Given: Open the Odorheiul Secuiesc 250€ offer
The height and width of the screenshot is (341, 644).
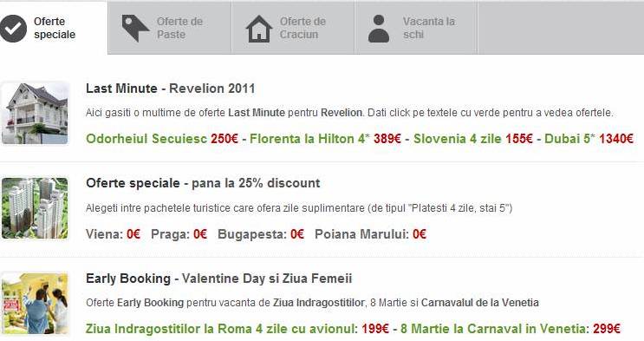Looking at the screenshot, I should 162,139.
